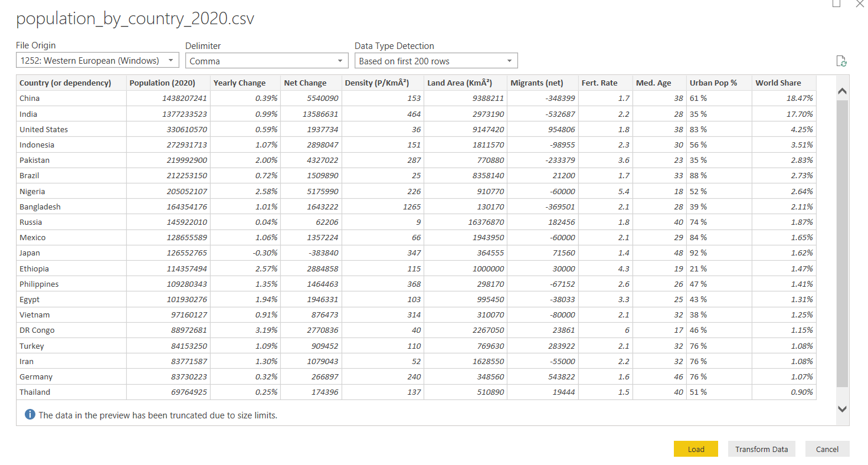The width and height of the screenshot is (868, 465).
Task: Click the Urban Pop % column header
Action: [x=713, y=83]
